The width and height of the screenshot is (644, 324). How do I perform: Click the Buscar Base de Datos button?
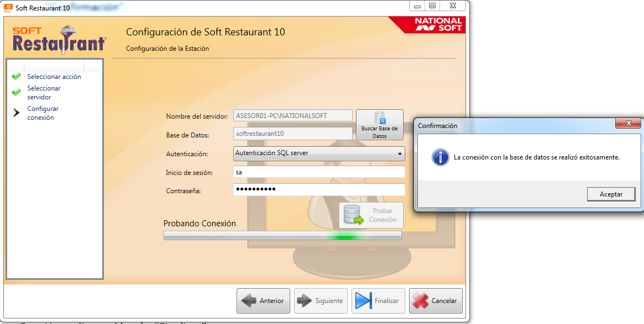click(380, 125)
